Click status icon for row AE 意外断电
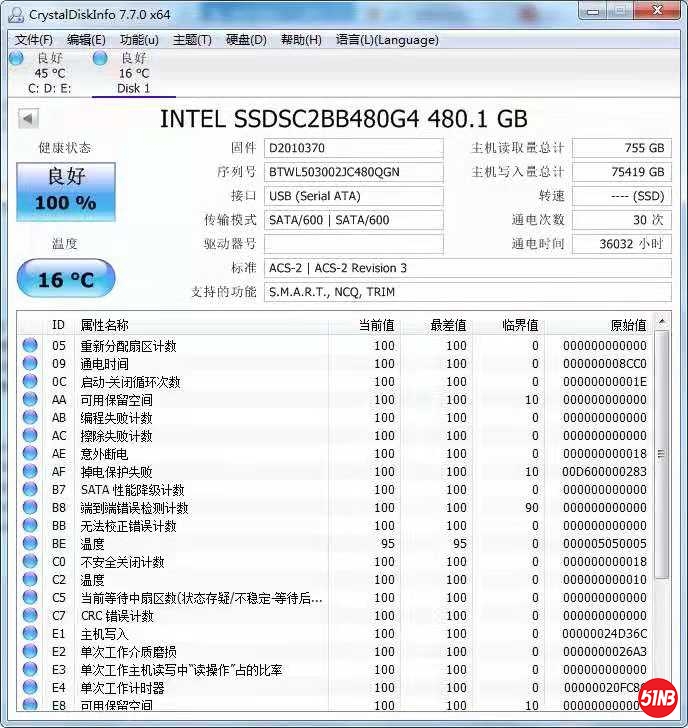This screenshot has height=728, width=688. [30, 453]
